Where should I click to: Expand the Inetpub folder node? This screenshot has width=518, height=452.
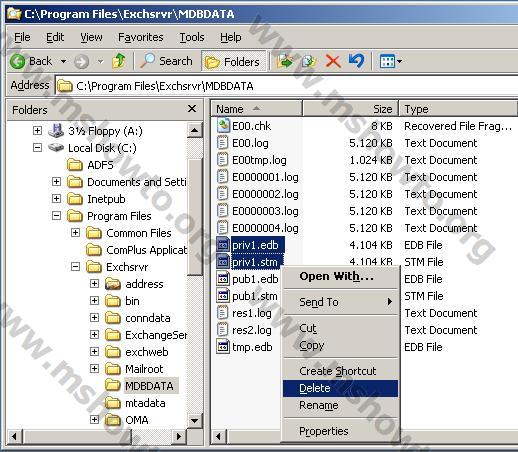(x=56, y=198)
